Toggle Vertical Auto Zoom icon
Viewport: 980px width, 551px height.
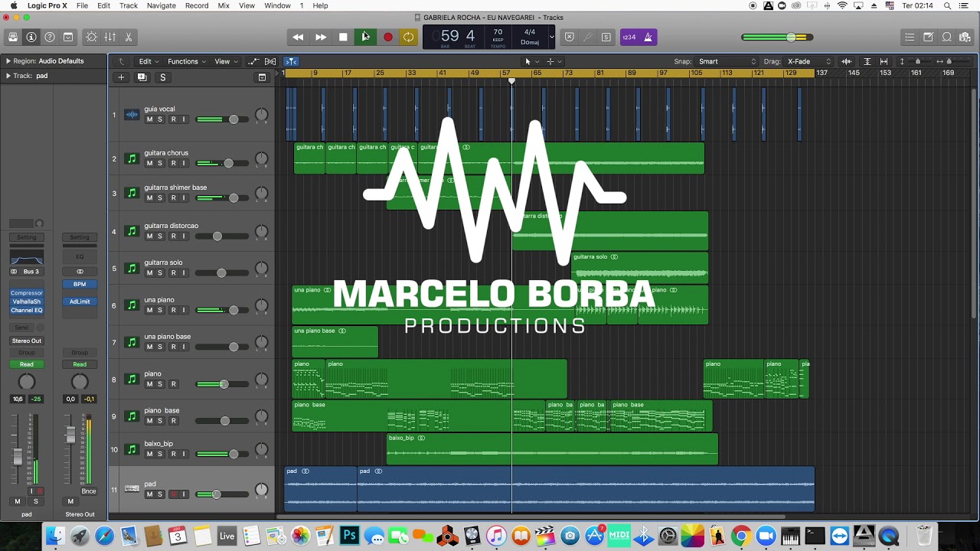867,61
